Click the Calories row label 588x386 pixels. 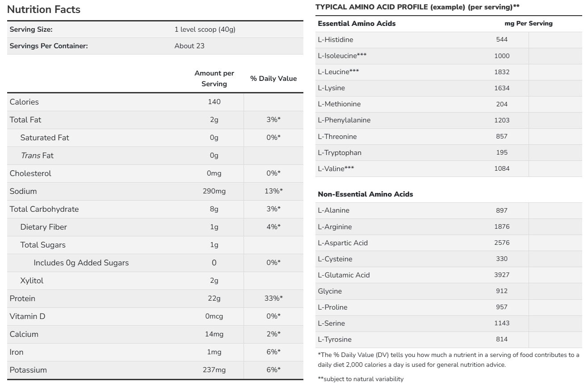[x=24, y=102]
